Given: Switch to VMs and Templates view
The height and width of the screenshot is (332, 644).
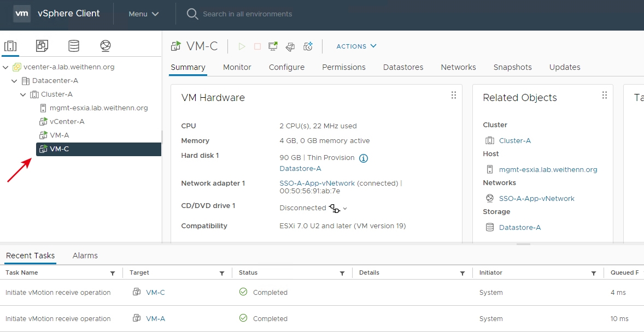Looking at the screenshot, I should click(42, 46).
